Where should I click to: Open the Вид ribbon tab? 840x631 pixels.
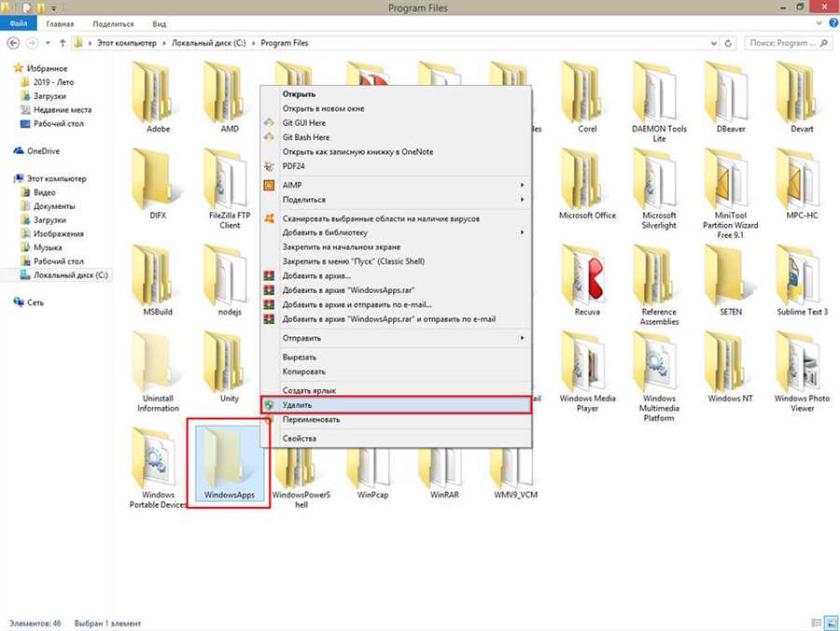(x=159, y=24)
